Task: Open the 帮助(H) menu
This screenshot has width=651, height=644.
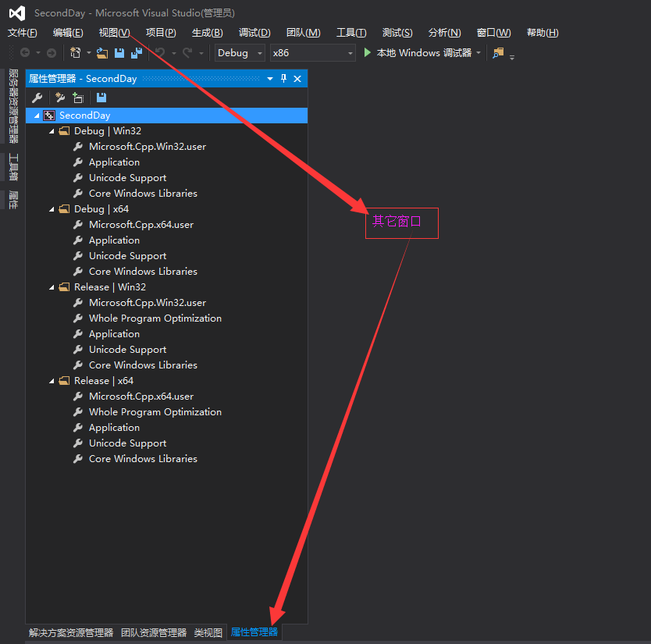Action: pos(542,32)
